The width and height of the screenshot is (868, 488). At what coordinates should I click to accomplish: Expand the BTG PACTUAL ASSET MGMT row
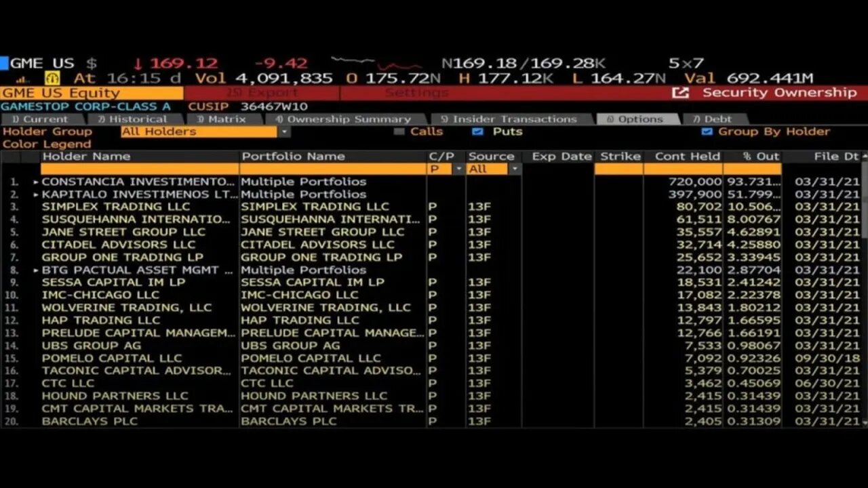(x=36, y=270)
